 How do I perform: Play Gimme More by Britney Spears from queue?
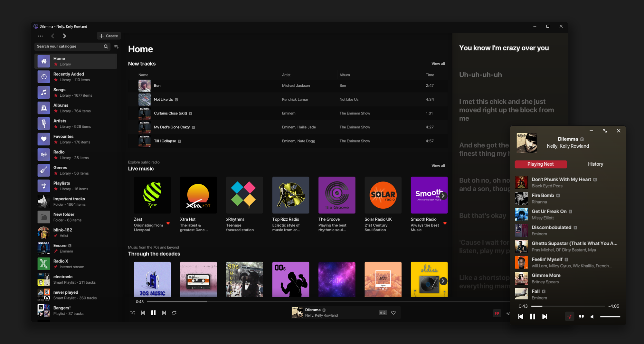[x=568, y=279]
